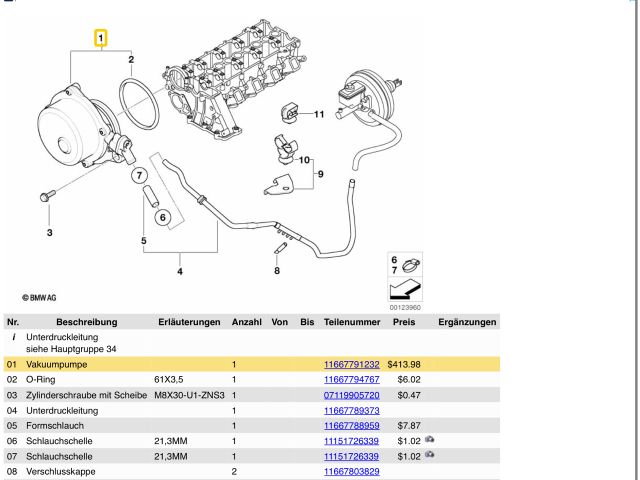640x480 pixels.
Task: Open part number 11667789373 link
Action: [351, 410]
